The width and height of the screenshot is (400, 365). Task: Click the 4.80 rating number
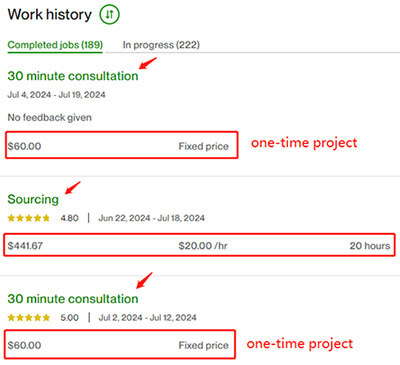pos(69,218)
